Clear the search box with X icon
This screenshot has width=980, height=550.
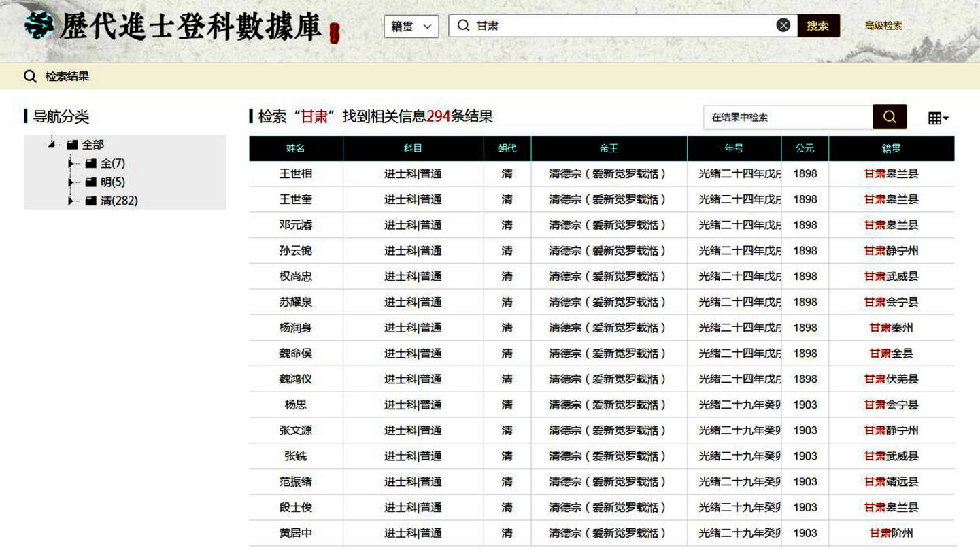pyautogui.click(x=783, y=26)
